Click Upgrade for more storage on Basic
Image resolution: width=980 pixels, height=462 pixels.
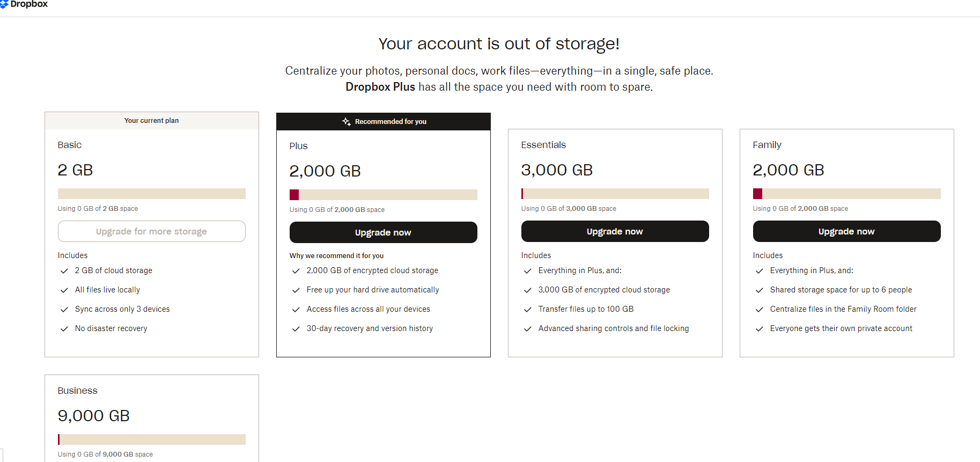pyautogui.click(x=151, y=231)
